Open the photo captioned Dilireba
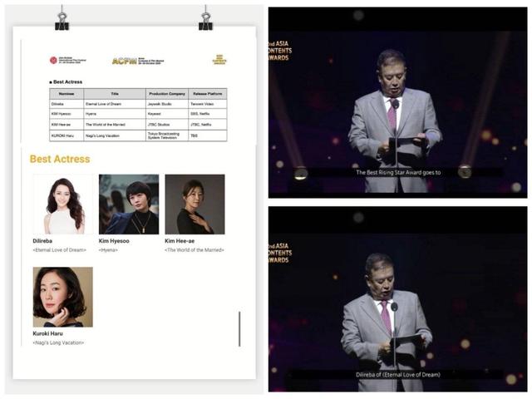The height and width of the screenshot is (399, 532). tap(63, 204)
